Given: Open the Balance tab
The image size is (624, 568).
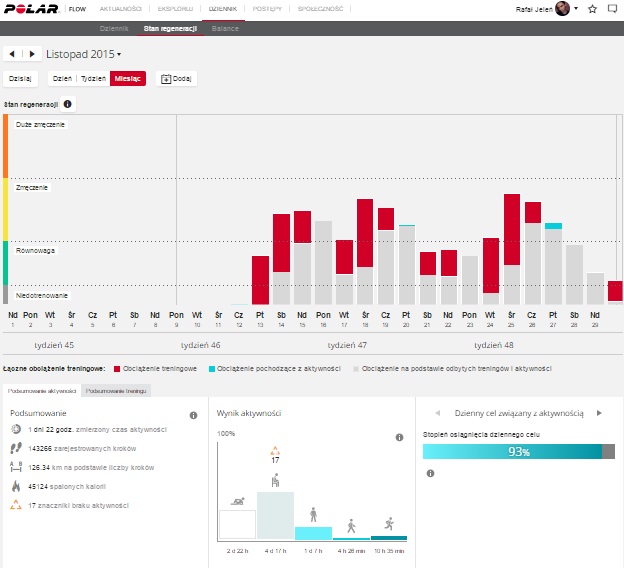Looking at the screenshot, I should click(x=225, y=29).
